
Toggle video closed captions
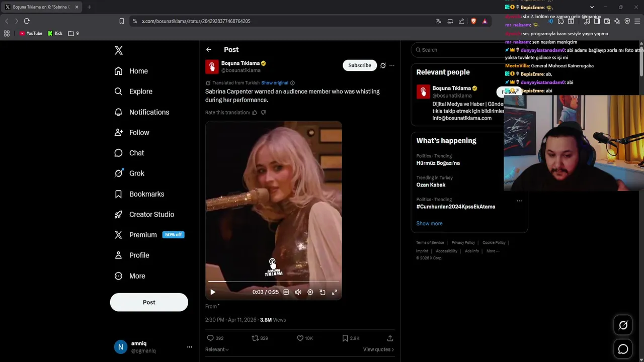coord(286,292)
